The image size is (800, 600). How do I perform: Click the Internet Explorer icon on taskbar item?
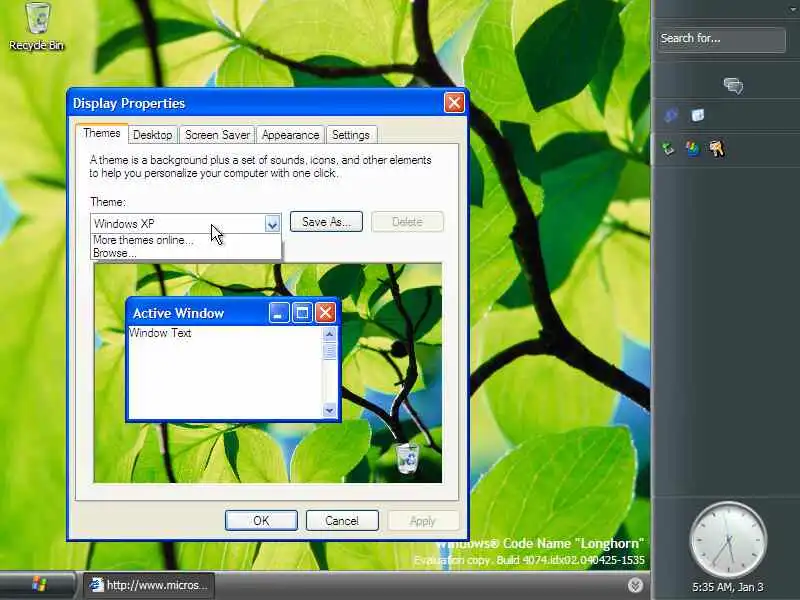(97, 585)
